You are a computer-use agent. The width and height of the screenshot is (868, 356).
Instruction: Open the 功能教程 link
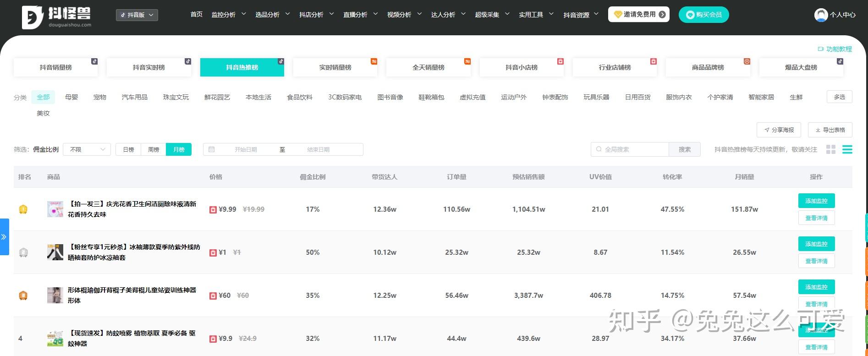(835, 49)
